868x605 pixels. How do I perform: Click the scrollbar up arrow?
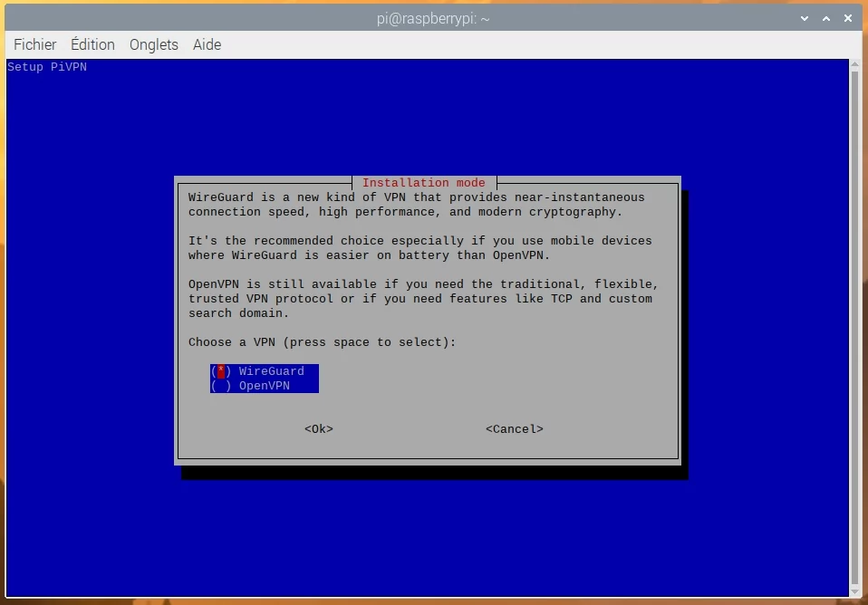tap(855, 63)
